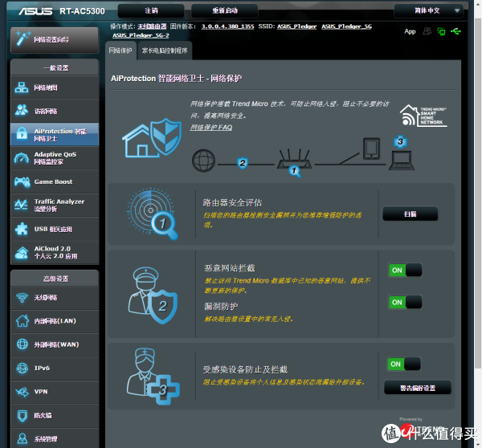Toggle the malicious site blocking ON switch

[405, 271]
